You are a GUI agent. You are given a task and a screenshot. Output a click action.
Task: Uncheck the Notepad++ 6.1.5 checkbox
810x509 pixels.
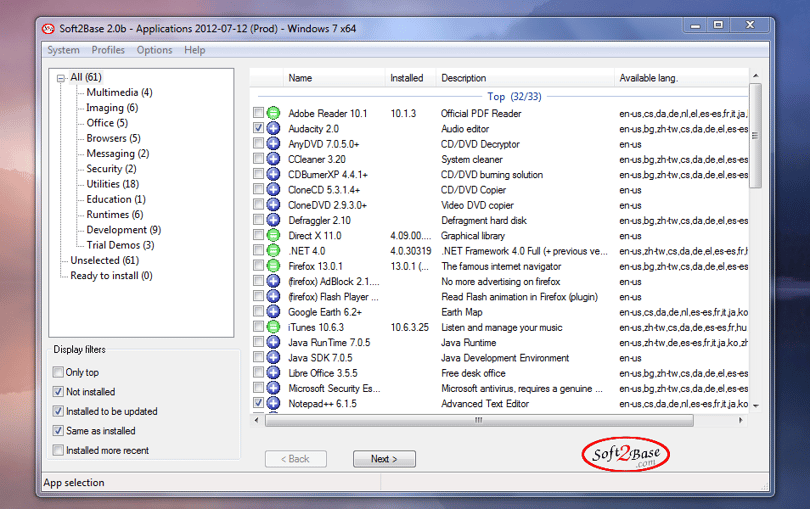click(258, 402)
